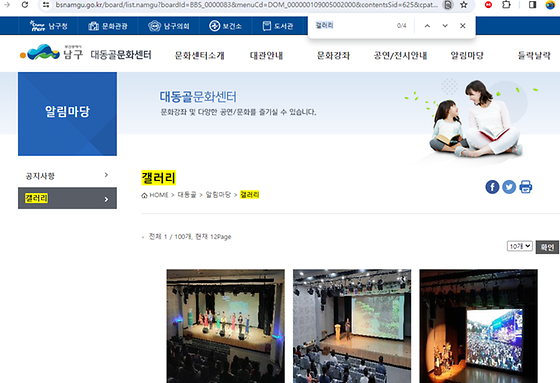This screenshot has height=383, width=560.
Task: Open the translate page icon in address bar
Action: [x=448, y=5]
